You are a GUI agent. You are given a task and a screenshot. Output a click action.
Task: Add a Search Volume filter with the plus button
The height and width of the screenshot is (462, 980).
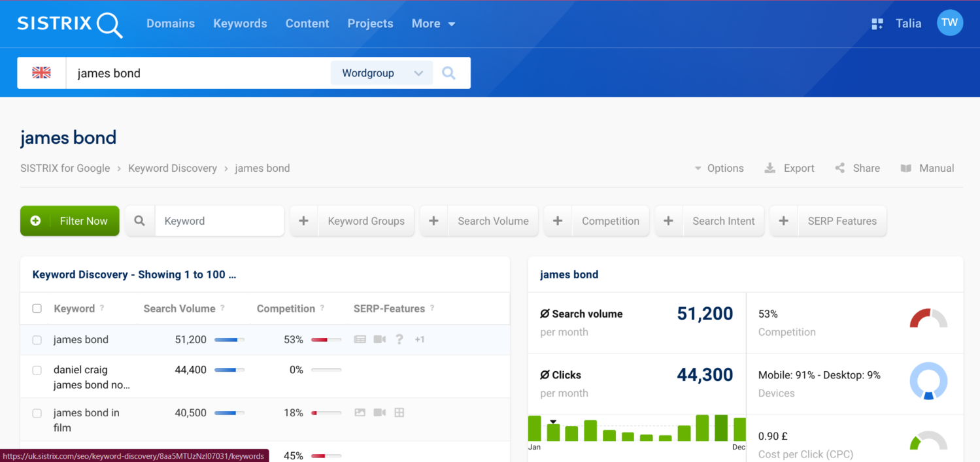433,221
